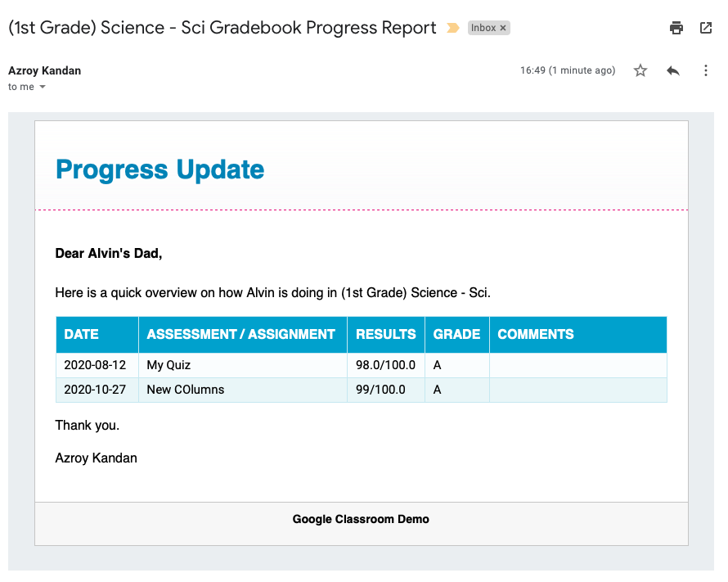Viewport: 728px width, 582px height.
Task: Click the 16:49 timestamp
Action: (568, 70)
